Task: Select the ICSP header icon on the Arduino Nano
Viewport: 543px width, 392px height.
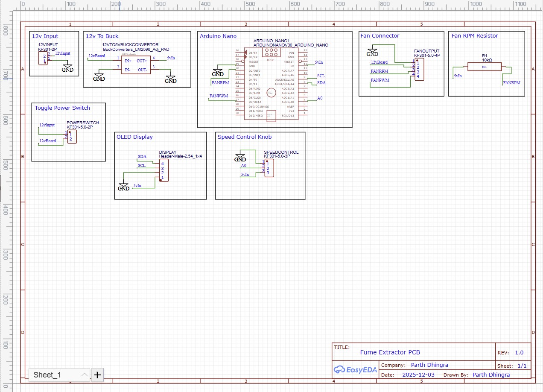Action: coord(271,53)
